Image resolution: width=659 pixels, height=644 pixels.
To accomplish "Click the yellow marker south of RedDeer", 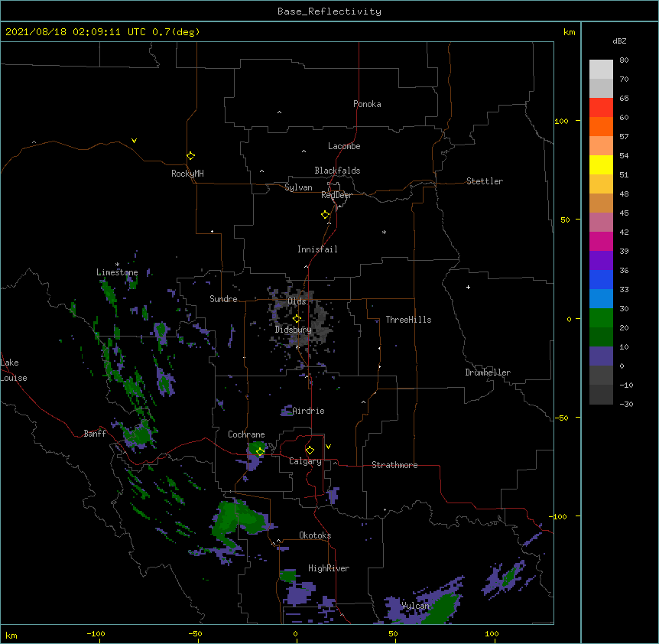I will [325, 214].
